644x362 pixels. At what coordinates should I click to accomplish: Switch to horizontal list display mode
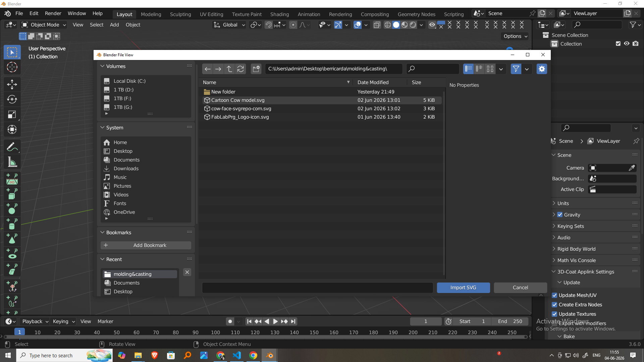tap(479, 69)
